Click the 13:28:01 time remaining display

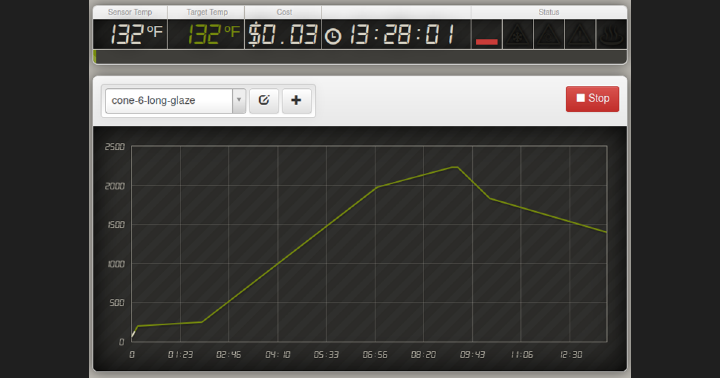[402, 34]
